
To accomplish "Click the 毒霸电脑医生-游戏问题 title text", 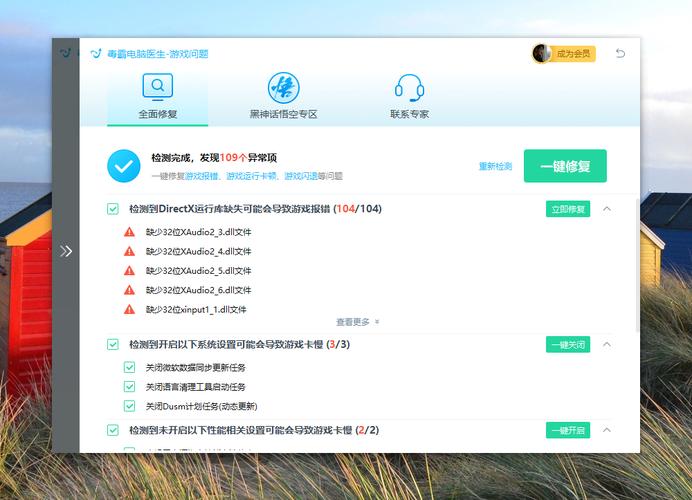I will click(x=158, y=54).
